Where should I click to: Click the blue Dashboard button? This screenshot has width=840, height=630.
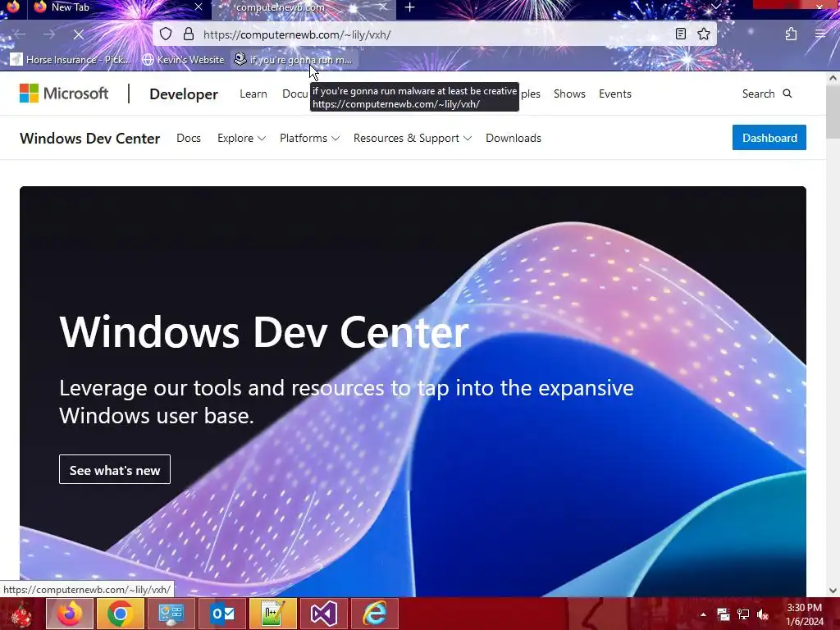click(769, 138)
